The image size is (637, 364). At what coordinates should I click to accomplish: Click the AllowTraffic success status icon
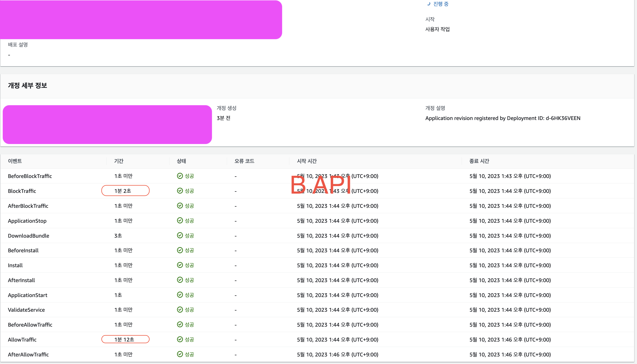180,339
